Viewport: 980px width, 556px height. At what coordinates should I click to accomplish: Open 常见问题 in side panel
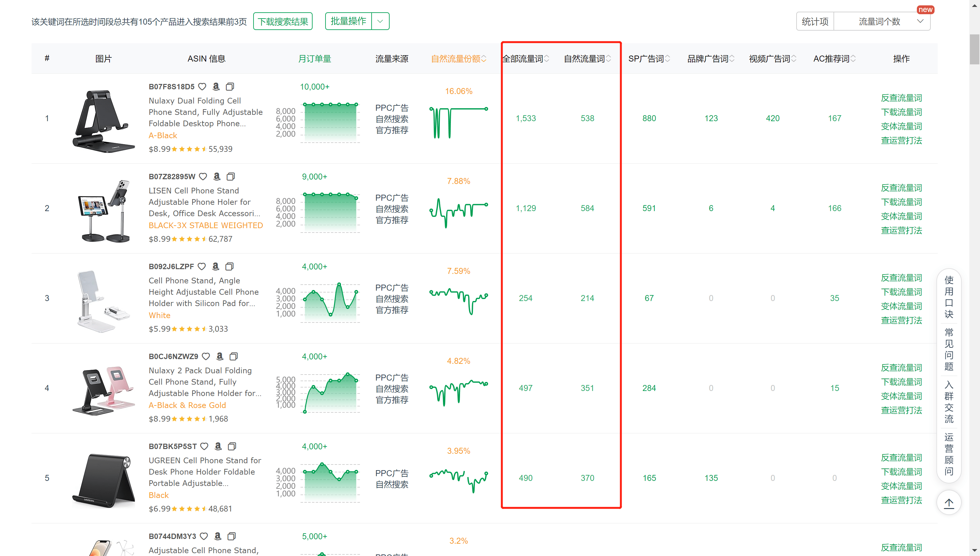pyautogui.click(x=949, y=349)
